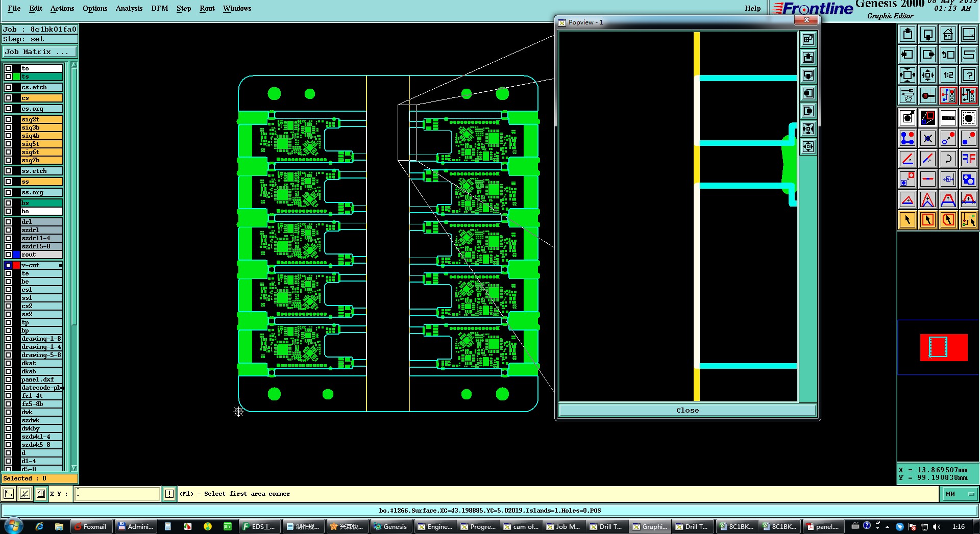Select the mirror feature tool

[968, 159]
